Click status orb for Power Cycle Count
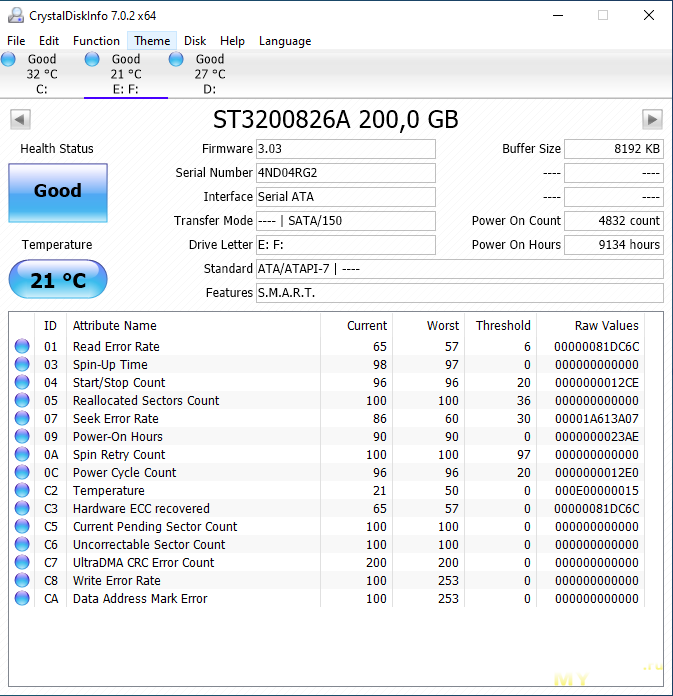Screen dimensions: 673x696 click(x=22, y=472)
